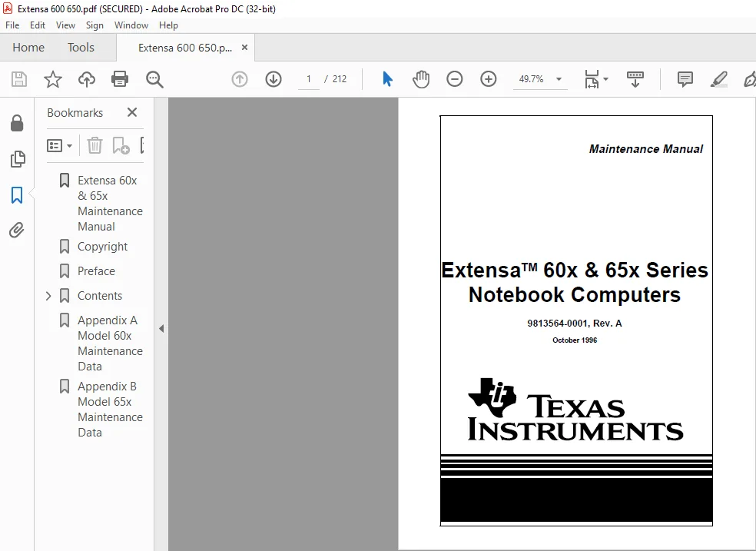756x551 pixels.
Task: Delete selected bookmark trash icon
Action: tap(94, 145)
